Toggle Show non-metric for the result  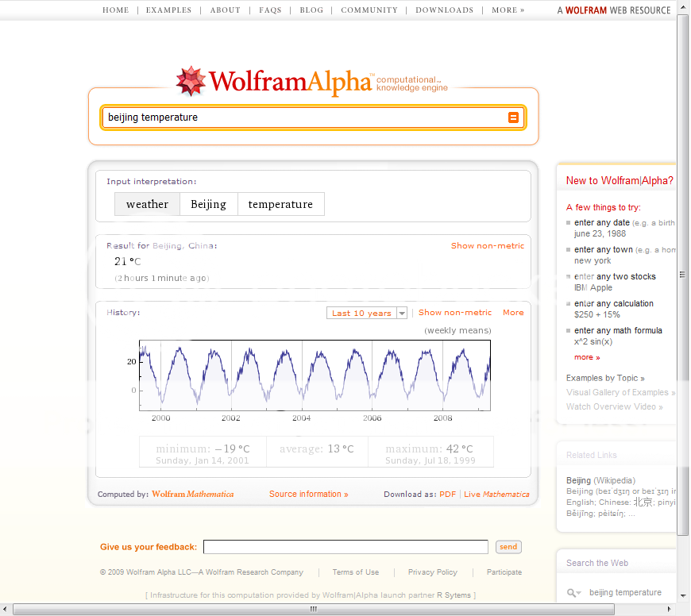pos(488,246)
